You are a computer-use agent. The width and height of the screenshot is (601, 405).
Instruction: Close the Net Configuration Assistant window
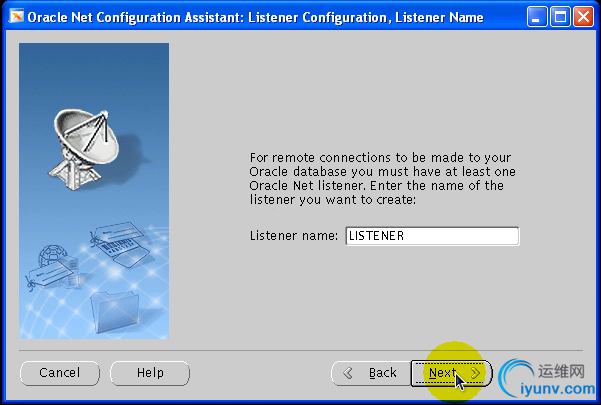(583, 17)
